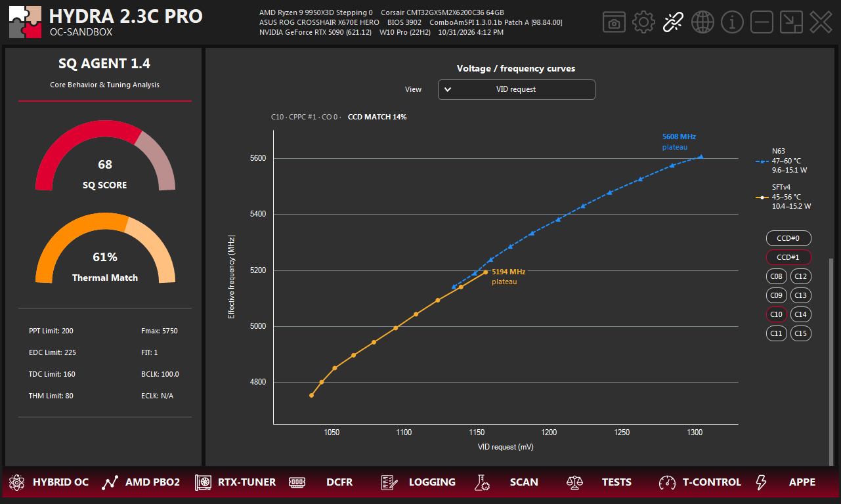Screen dimensions: 841x504
Task: Select core C12
Action: click(800, 276)
